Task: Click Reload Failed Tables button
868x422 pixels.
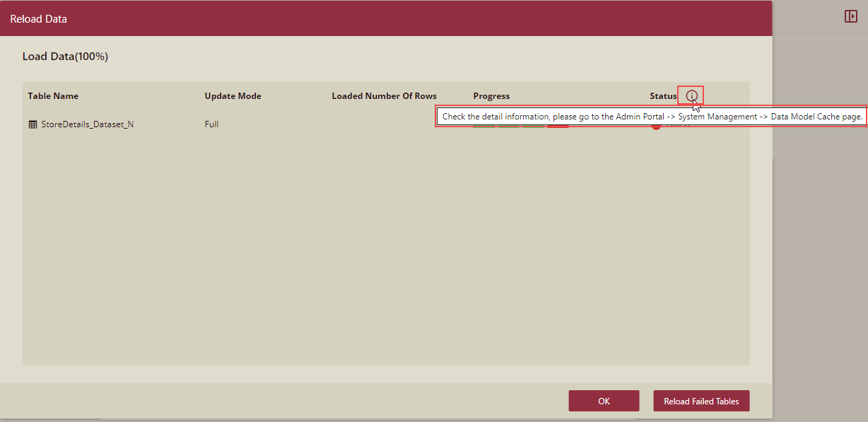Action: [701, 401]
